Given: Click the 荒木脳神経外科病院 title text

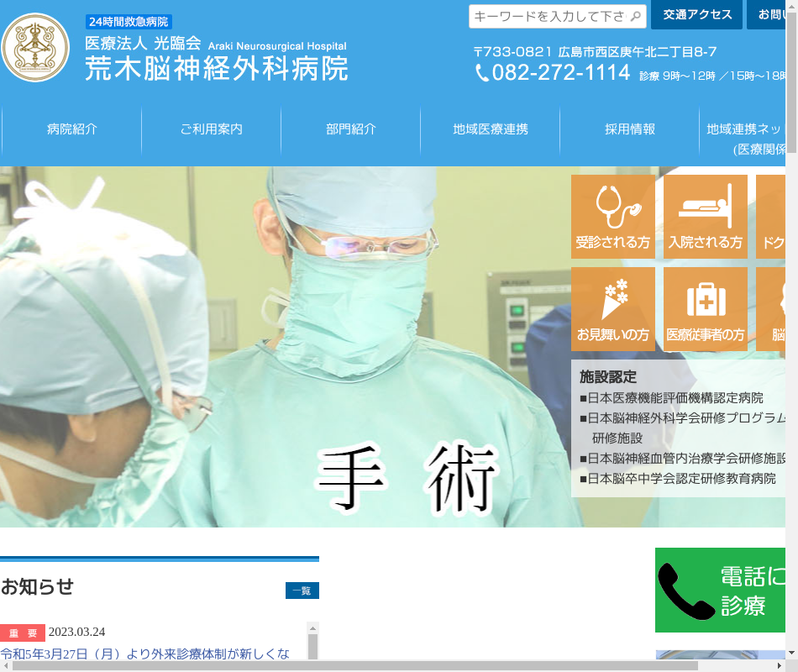Looking at the screenshot, I should pyautogui.click(x=216, y=68).
